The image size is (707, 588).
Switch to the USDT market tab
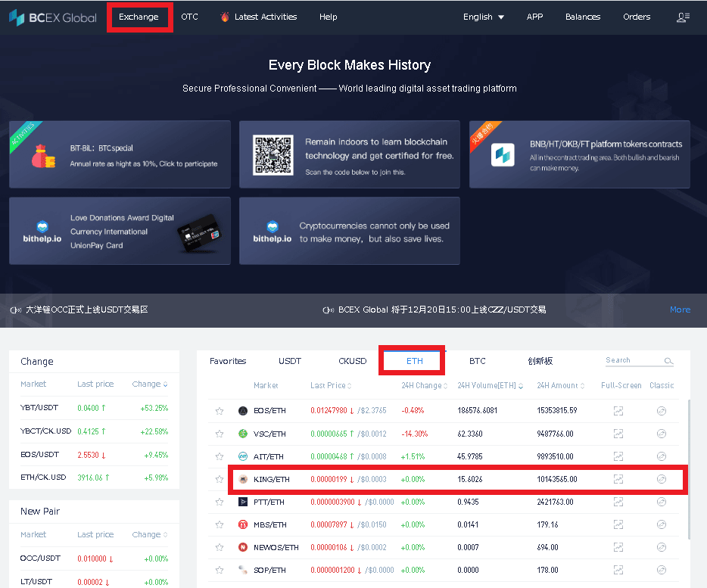click(x=289, y=361)
